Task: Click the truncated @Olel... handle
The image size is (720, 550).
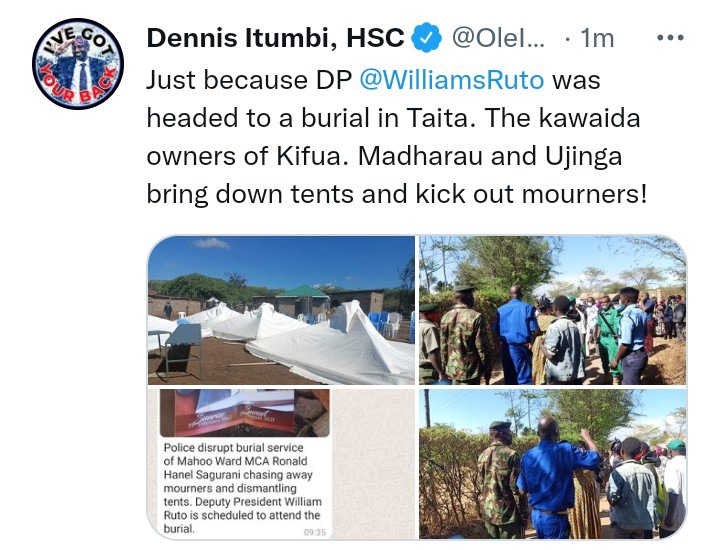Action: click(x=498, y=38)
